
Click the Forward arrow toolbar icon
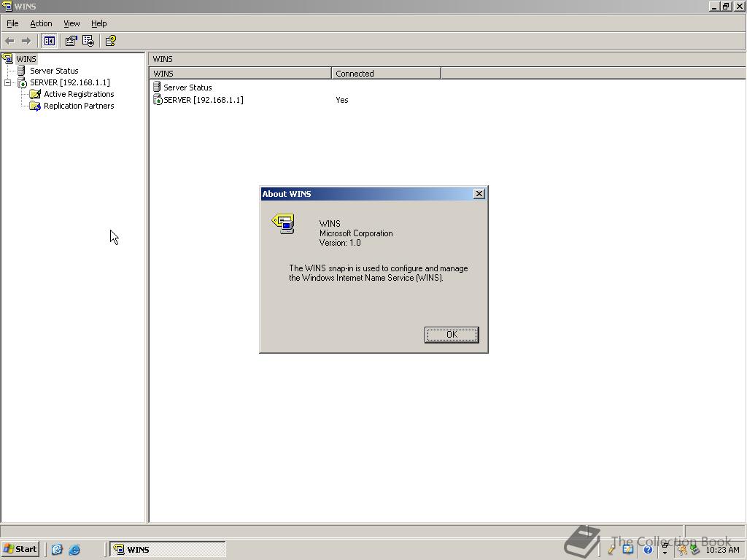coord(26,41)
